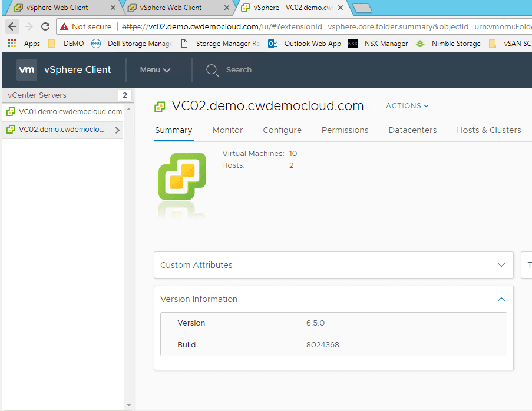Open the DEMO bookmark folder

66,44
